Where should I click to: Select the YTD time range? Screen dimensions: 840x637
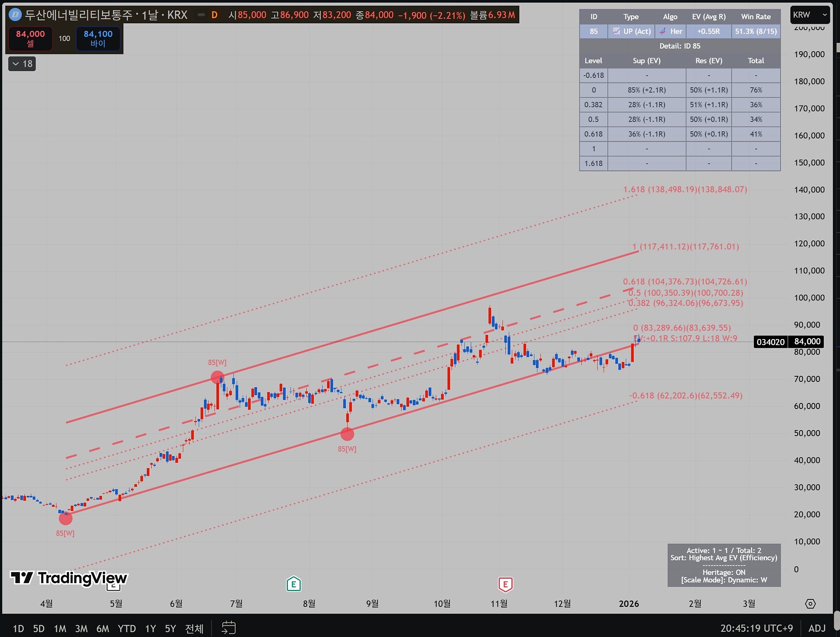[127, 629]
